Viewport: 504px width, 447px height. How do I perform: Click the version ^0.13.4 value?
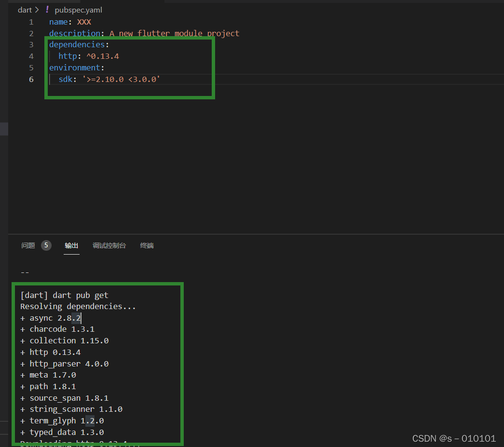pos(103,56)
